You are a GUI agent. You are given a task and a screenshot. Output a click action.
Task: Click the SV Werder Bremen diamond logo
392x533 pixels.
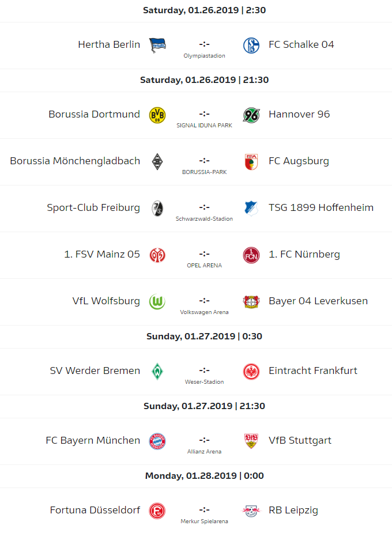157,371
